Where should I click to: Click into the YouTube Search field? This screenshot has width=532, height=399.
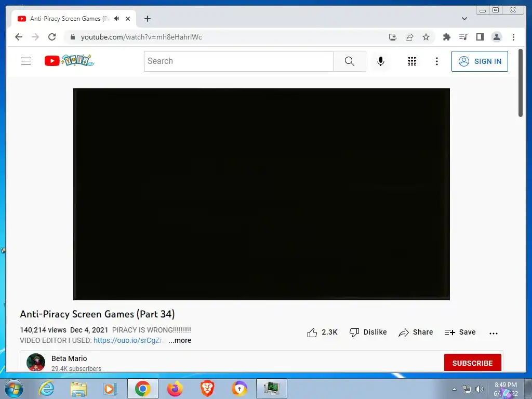pos(238,61)
